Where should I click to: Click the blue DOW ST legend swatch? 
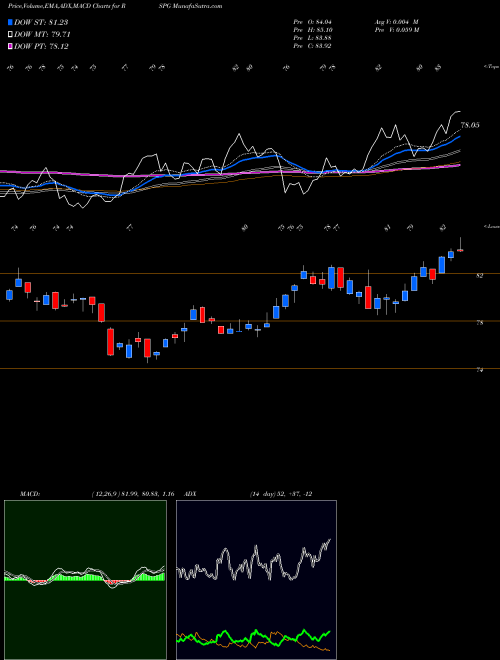[x=11, y=22]
